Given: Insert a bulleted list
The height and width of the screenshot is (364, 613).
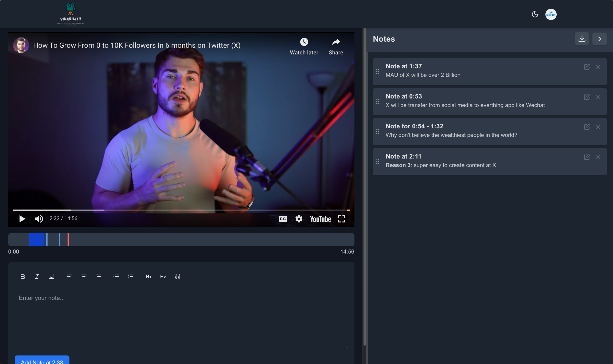Looking at the screenshot, I should [x=116, y=276].
